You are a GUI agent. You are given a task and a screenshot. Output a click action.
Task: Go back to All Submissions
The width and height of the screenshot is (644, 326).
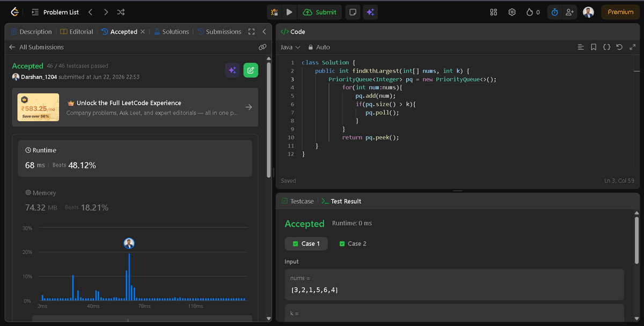click(x=36, y=47)
